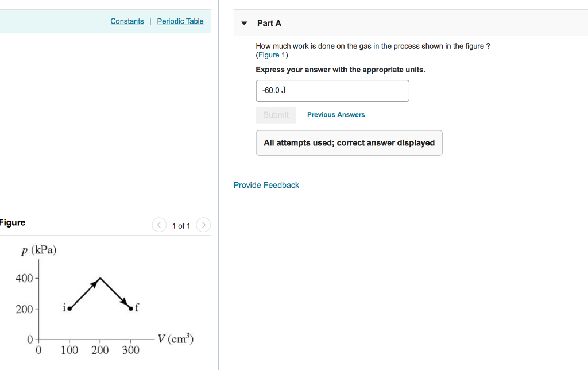Click the previous figure navigation arrow
This screenshot has width=588, height=370.
click(159, 225)
